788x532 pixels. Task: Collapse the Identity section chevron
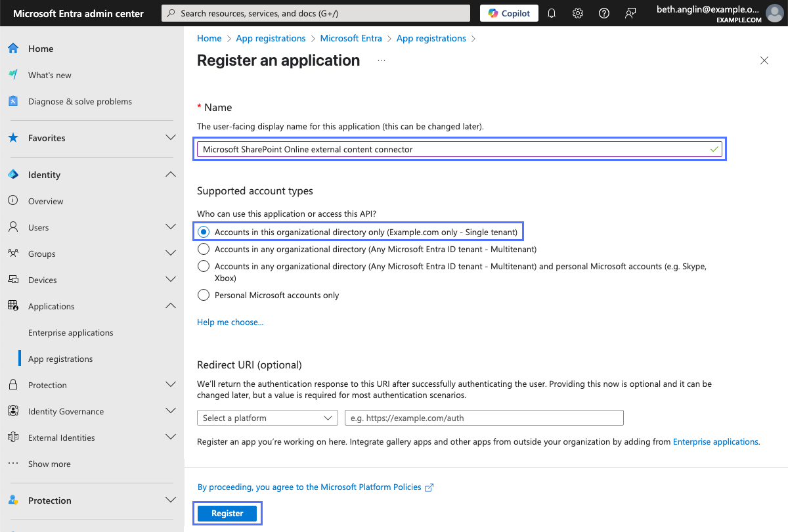coord(171,175)
